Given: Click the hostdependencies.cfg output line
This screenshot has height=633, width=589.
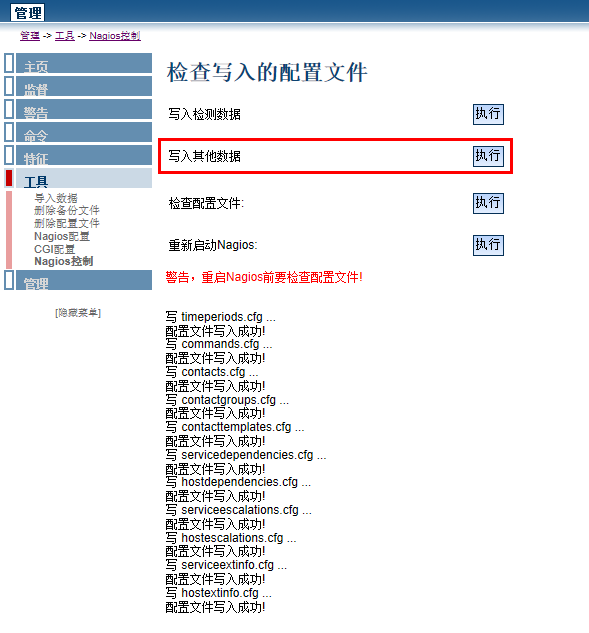Looking at the screenshot, I should click(x=238, y=482).
